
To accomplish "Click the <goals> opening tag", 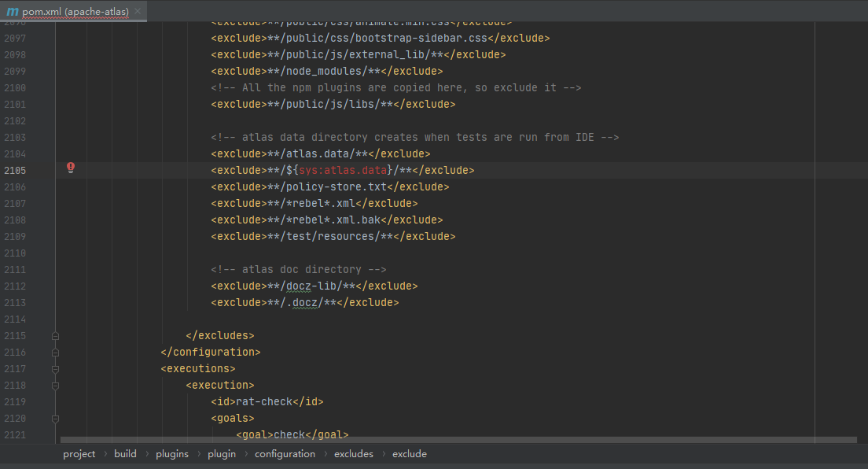I will click(x=233, y=419).
